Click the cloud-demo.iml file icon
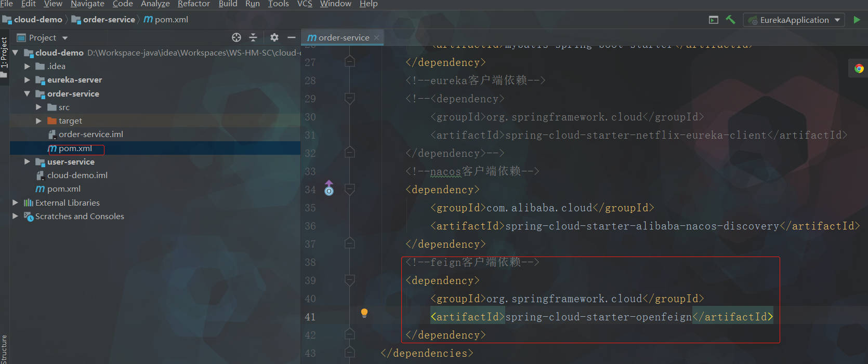 click(x=40, y=176)
